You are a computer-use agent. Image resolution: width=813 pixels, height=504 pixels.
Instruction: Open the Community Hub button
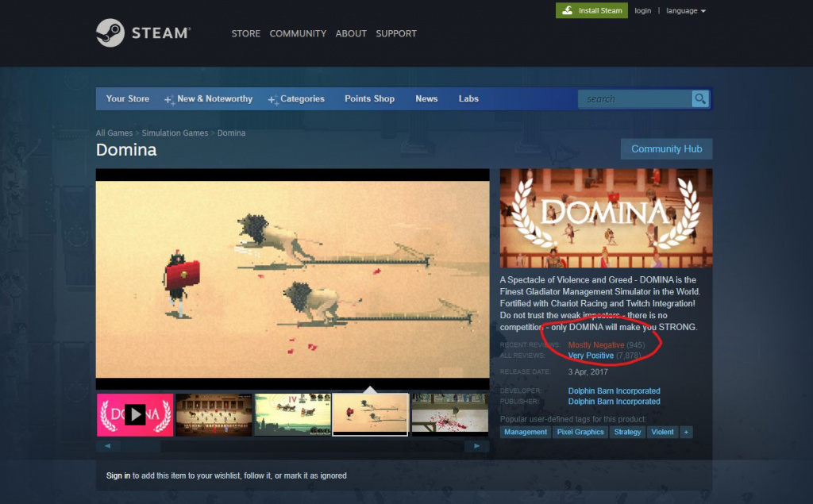[666, 148]
